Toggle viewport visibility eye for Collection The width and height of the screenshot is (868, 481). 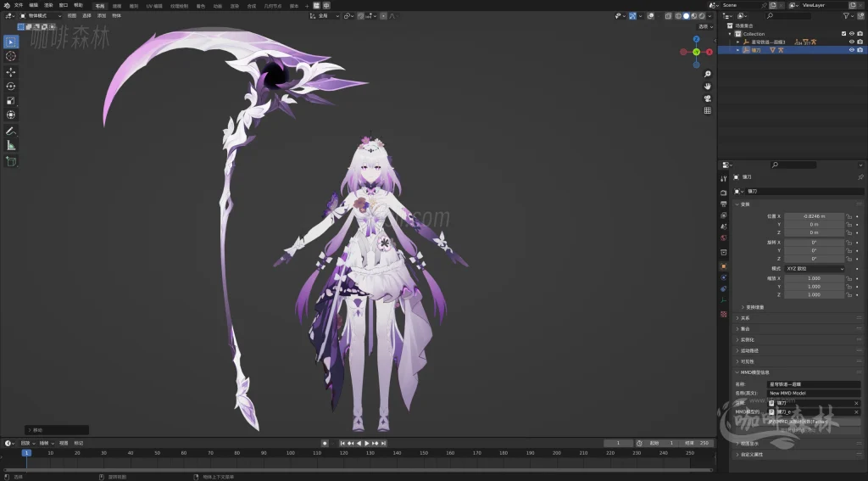(852, 34)
